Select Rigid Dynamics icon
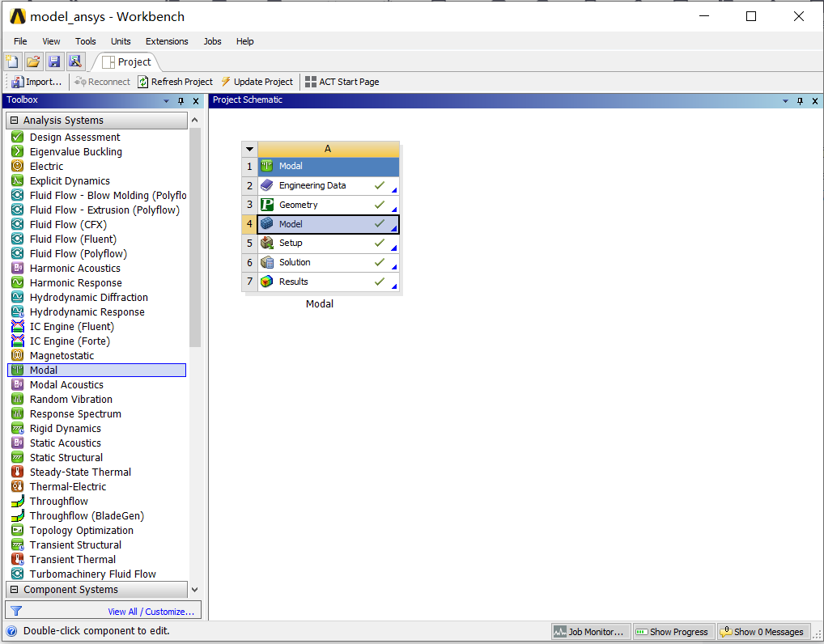The height and width of the screenshot is (644, 824). [x=17, y=428]
